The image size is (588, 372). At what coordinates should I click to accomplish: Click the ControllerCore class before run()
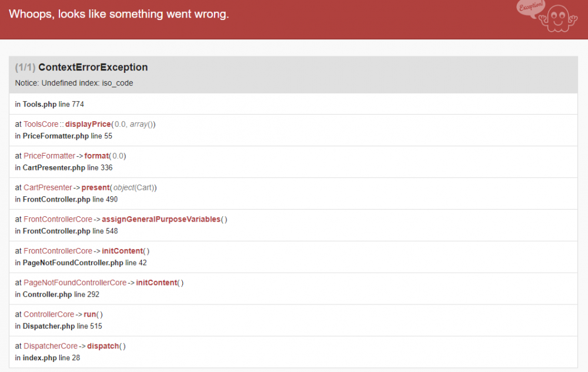49,314
